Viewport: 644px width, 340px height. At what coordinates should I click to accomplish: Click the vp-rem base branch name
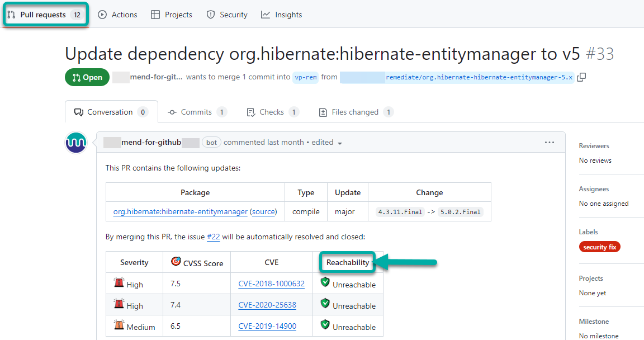point(305,77)
